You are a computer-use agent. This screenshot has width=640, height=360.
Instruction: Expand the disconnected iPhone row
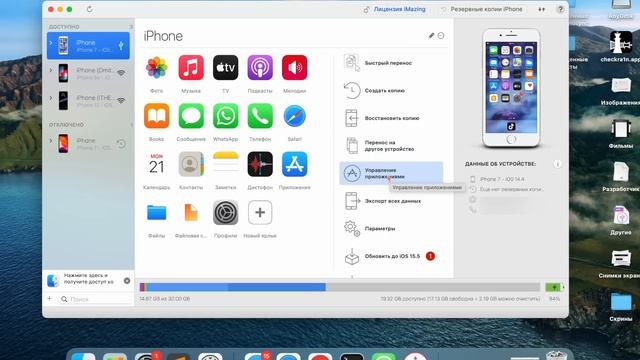(x=51, y=141)
